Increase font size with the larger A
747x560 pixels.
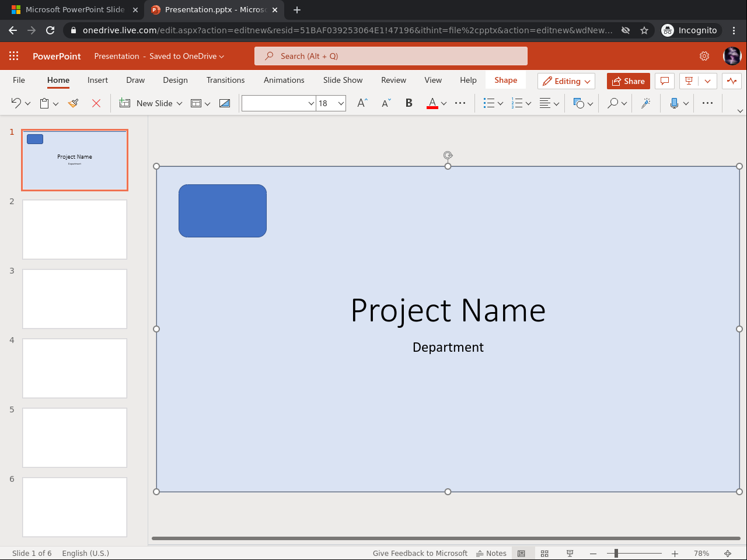(x=362, y=103)
